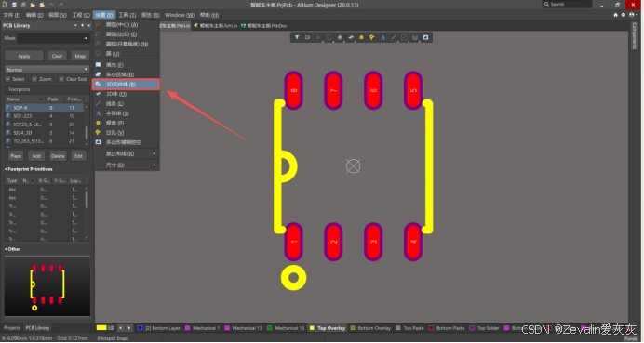Click the keepout tool icon in toolbar
This screenshot has width=644, height=343.
pyautogui.click(x=404, y=37)
